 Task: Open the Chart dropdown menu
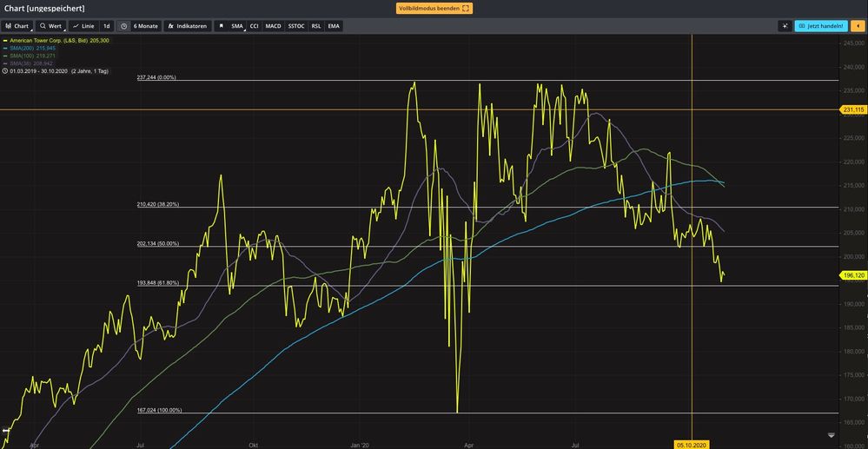(17, 26)
